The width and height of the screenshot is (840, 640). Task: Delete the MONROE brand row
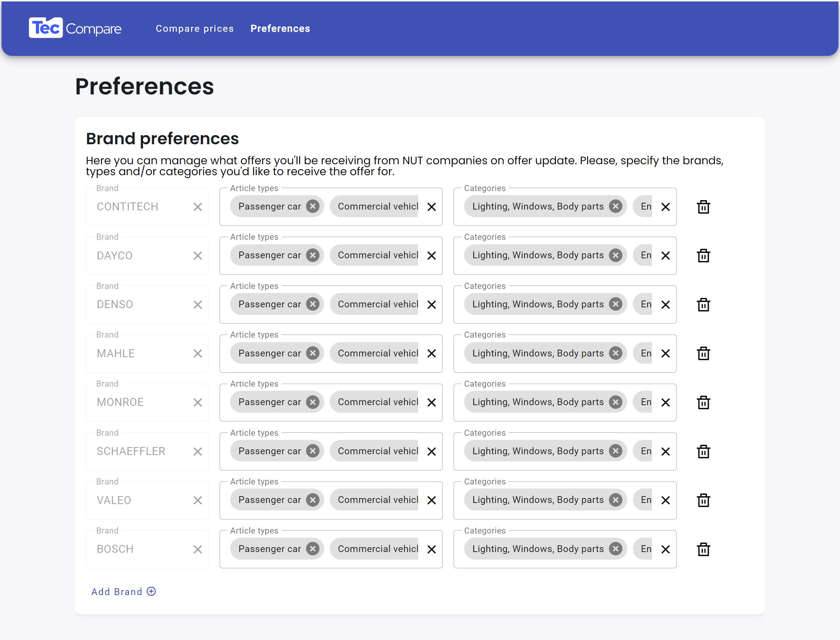coord(703,402)
